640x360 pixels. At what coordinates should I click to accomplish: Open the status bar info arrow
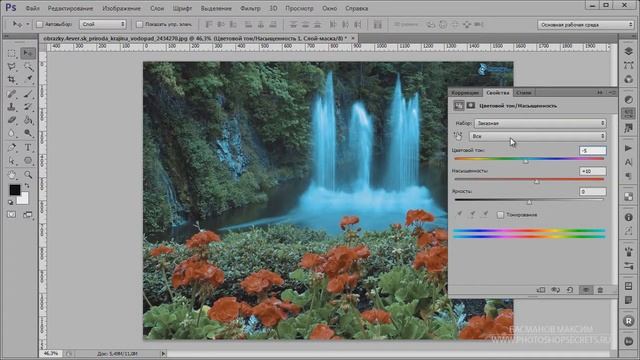[x=163, y=353]
